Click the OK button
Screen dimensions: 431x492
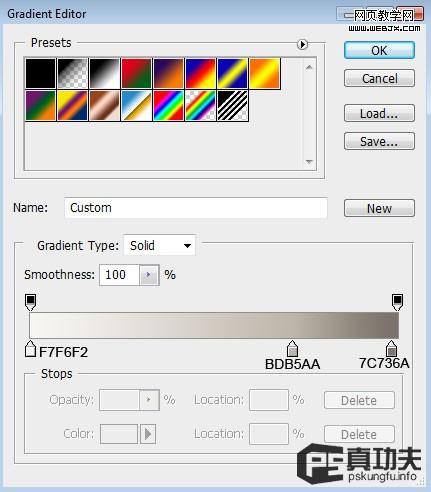[x=379, y=51]
